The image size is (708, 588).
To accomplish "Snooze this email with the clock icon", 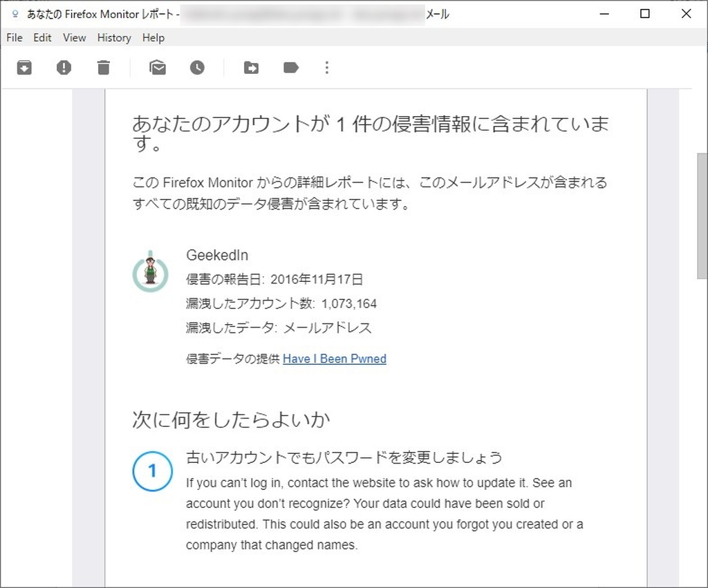I will (197, 67).
